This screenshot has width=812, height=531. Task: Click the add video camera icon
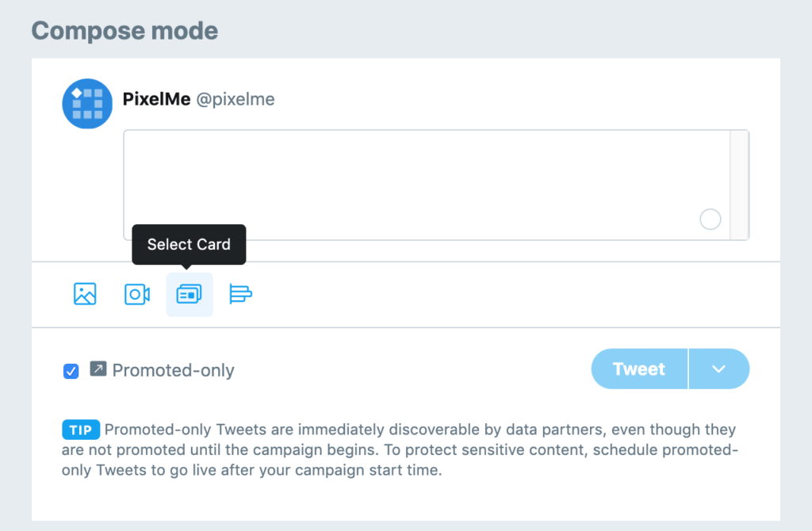pyautogui.click(x=137, y=294)
